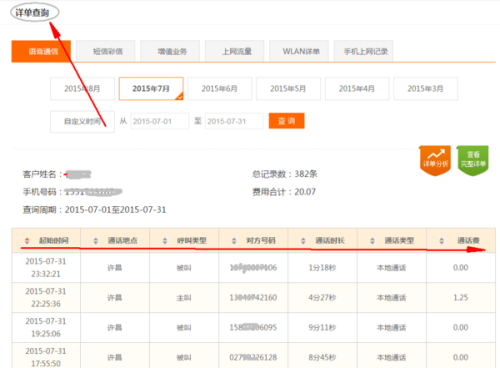Switch to the WLAN详单 tab
This screenshot has height=368, width=500.
click(299, 51)
